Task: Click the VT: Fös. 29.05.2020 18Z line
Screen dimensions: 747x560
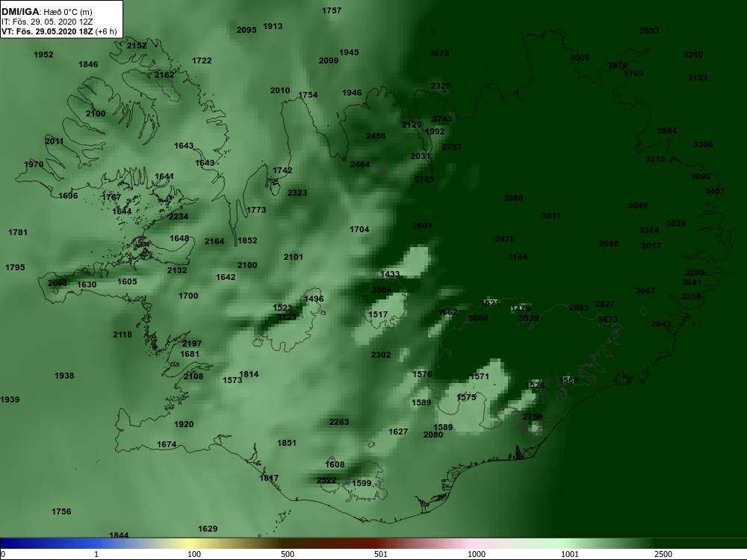Action: [x=59, y=32]
